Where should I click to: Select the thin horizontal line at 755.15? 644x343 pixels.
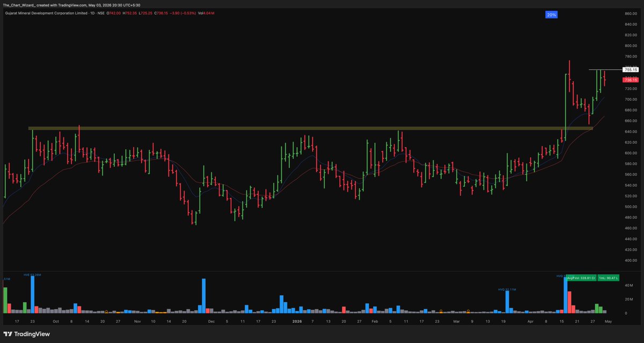tap(605, 70)
